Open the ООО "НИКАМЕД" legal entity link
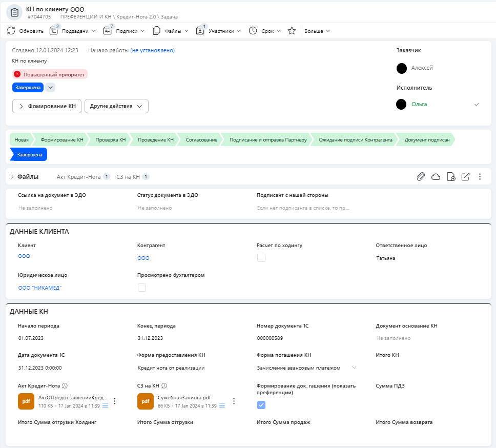Viewport: 496px width, 448px height. [x=40, y=288]
